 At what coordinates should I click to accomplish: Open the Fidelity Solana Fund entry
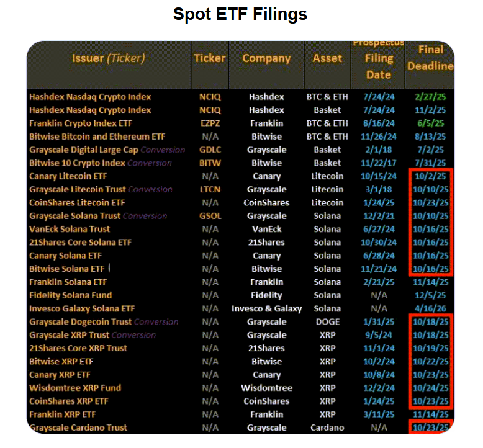[x=71, y=295]
